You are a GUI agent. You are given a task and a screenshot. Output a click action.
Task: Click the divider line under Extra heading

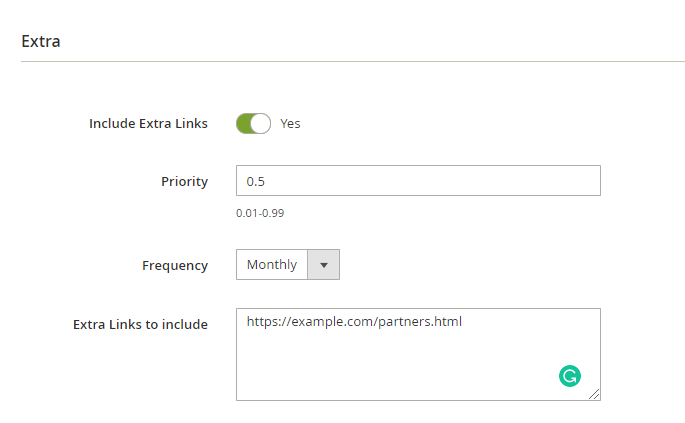tap(353, 62)
